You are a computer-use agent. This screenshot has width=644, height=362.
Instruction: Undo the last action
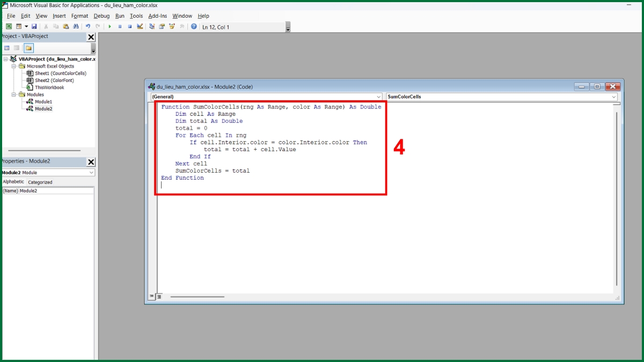[x=87, y=26]
